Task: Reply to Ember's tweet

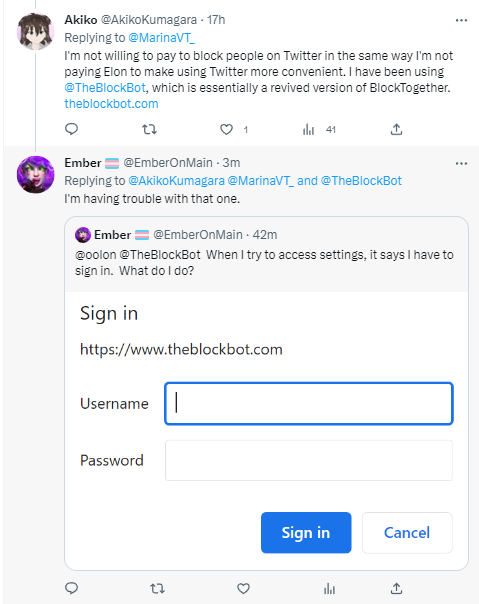Action: pos(71,588)
